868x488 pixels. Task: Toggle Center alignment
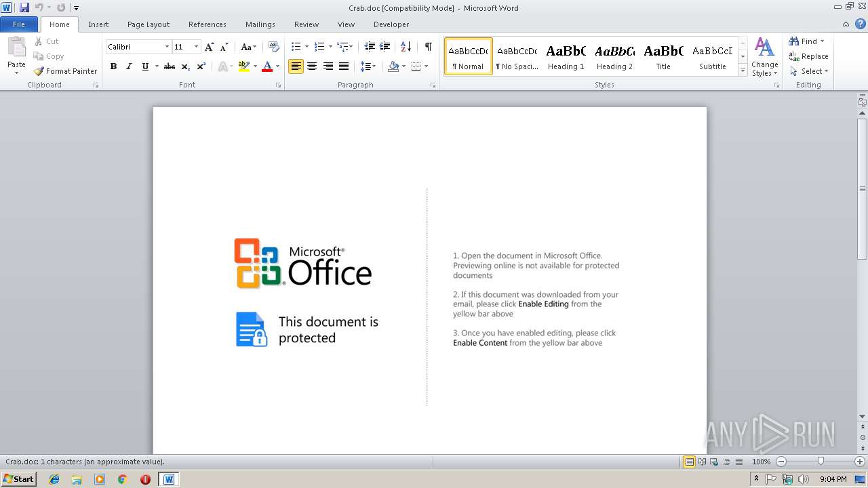312,66
